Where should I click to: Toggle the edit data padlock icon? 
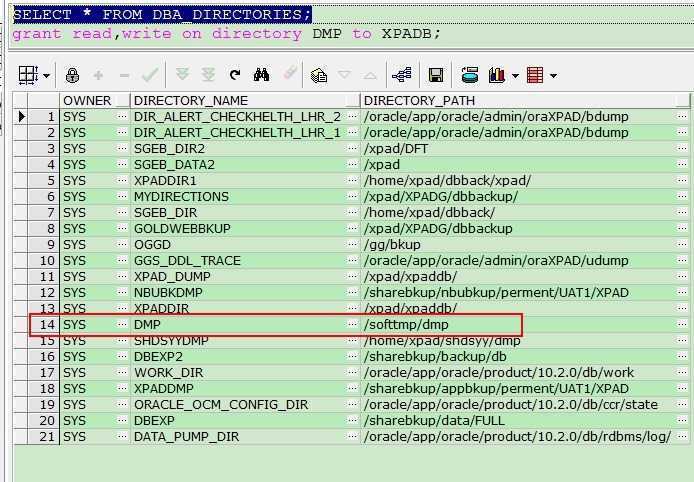(72, 75)
